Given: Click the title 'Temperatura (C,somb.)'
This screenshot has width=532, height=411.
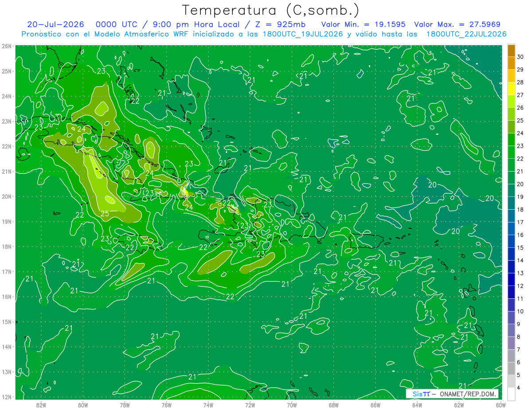Looking at the screenshot, I should point(270,10).
